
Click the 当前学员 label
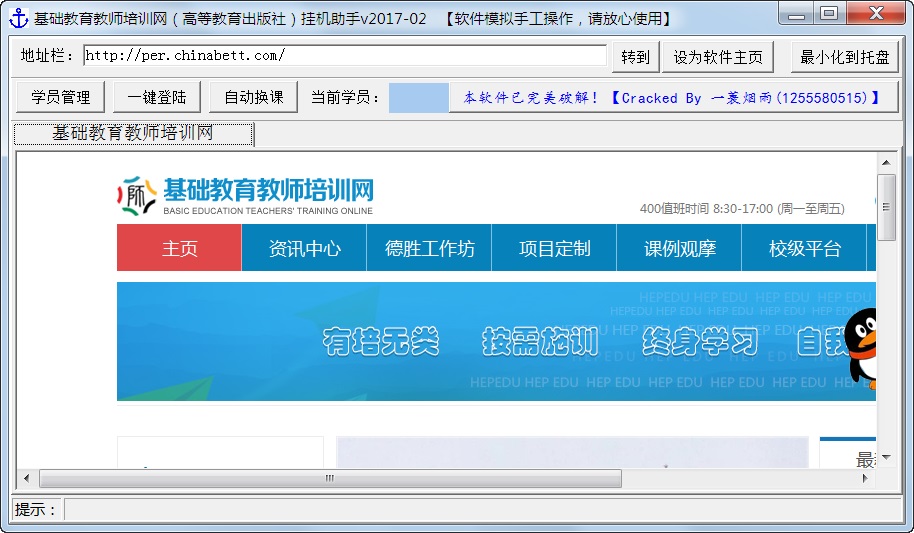tap(345, 97)
